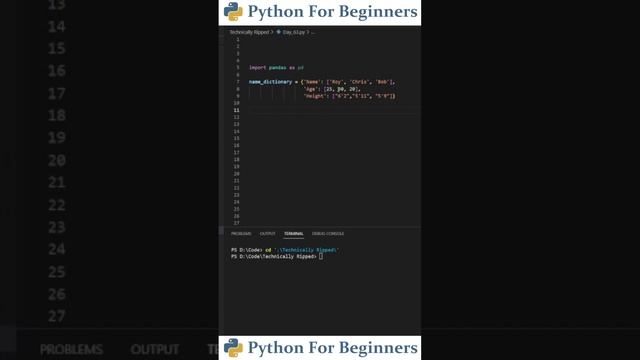
Task: Switch to the PROBLEMS panel tab
Action: pos(241,234)
